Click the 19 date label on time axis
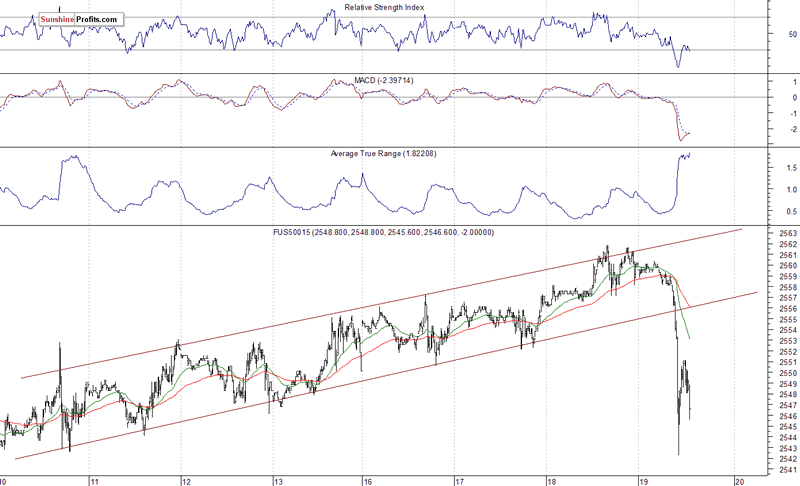 point(644,479)
